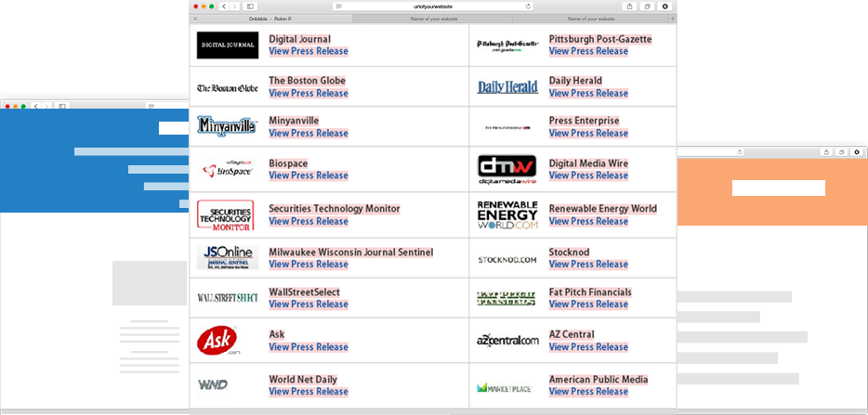Open Renewable Energy World's View Press Release link
The height and width of the screenshot is (415, 868).
588,221
